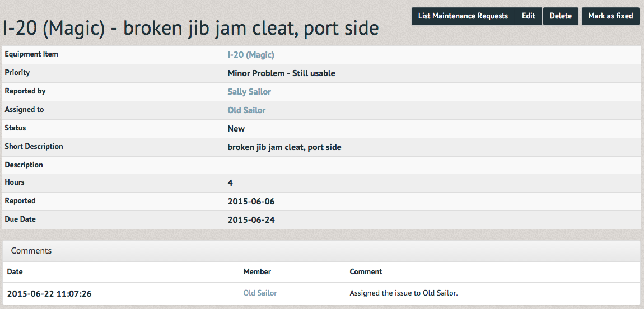The width and height of the screenshot is (644, 309).
Task: Click the Comments panel header
Action: click(322, 251)
